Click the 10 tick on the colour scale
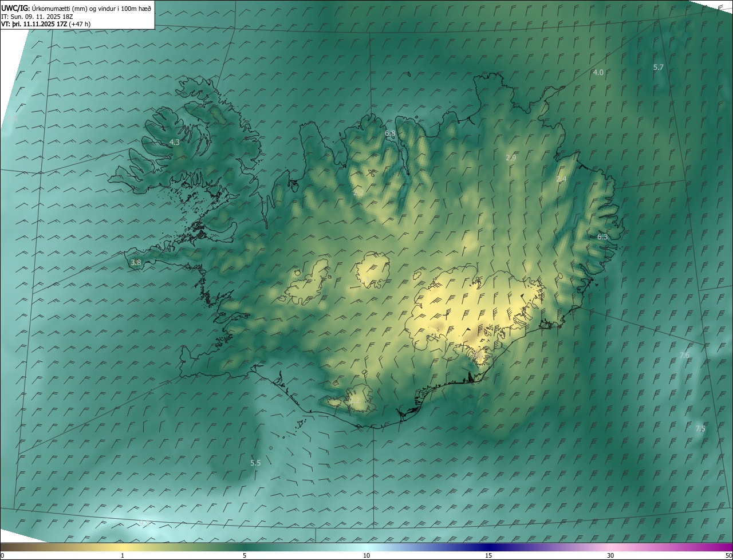The image size is (733, 560). pyautogui.click(x=366, y=555)
